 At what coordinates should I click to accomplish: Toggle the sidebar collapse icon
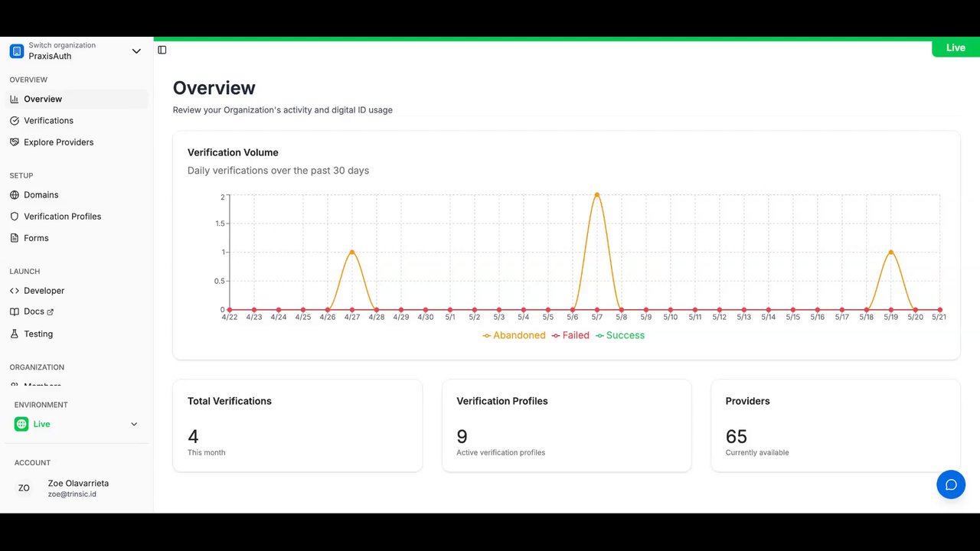(162, 50)
